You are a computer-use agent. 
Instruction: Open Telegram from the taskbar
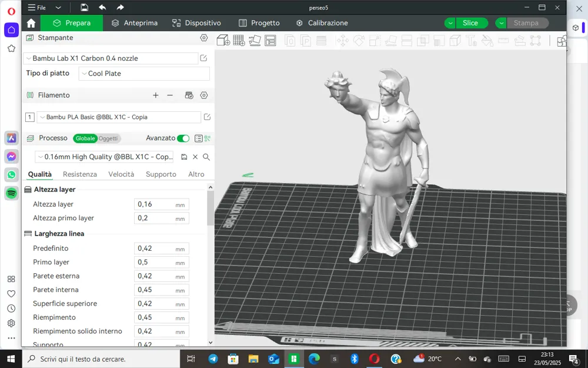[x=213, y=359]
